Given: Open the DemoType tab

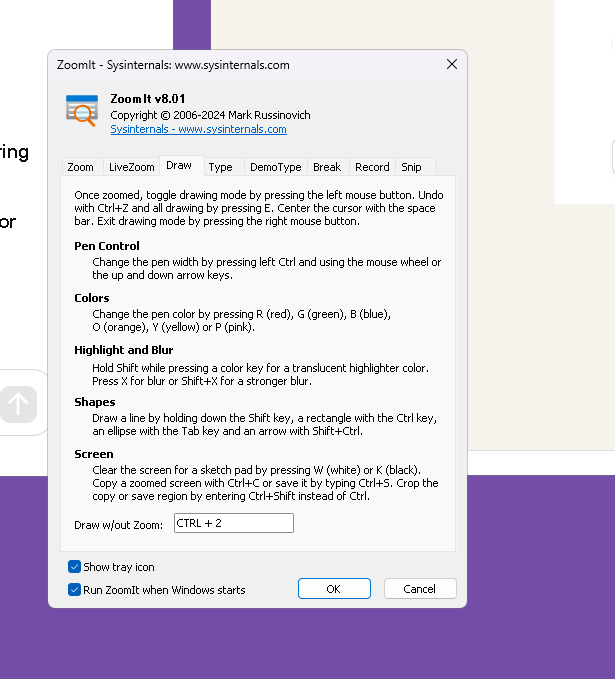Looking at the screenshot, I should 276,167.
